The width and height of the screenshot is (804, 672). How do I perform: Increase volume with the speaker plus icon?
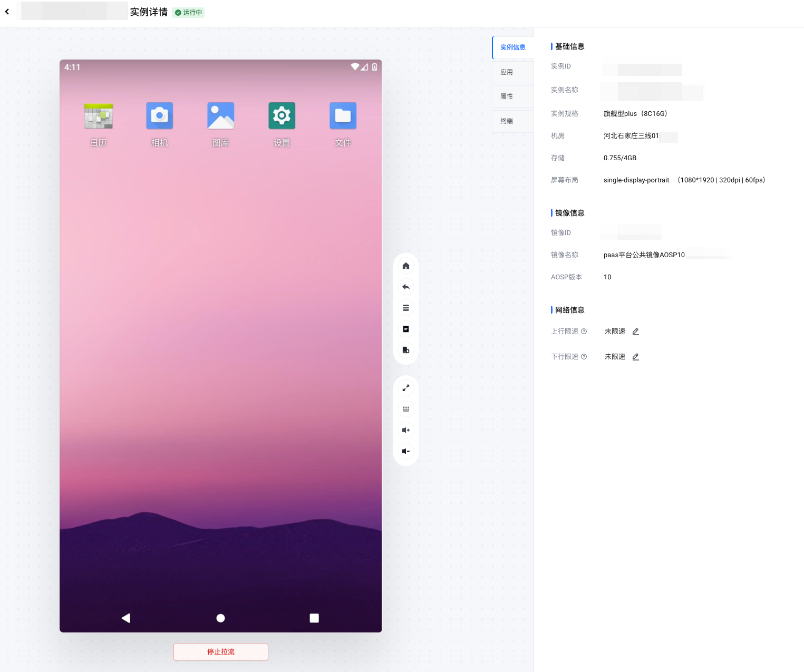click(x=406, y=430)
